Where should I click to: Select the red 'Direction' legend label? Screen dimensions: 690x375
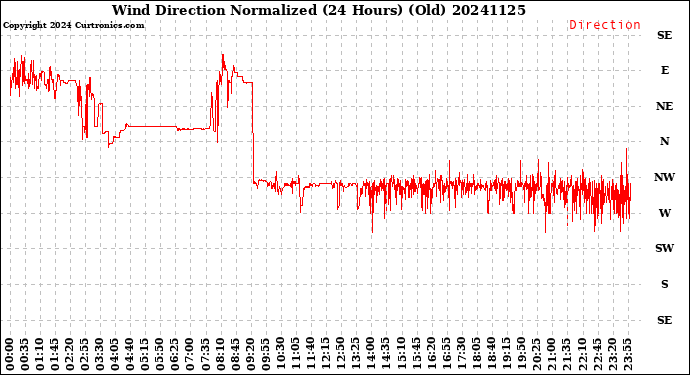[605, 25]
